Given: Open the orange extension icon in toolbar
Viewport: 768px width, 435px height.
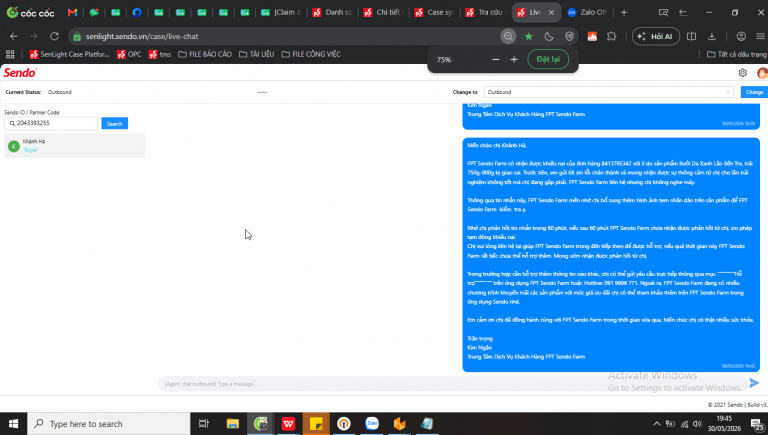Looking at the screenshot, I should (x=592, y=36).
